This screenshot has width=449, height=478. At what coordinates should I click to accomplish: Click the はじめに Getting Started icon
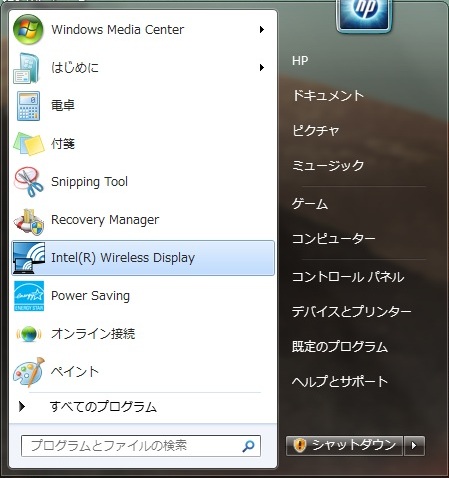(27, 68)
